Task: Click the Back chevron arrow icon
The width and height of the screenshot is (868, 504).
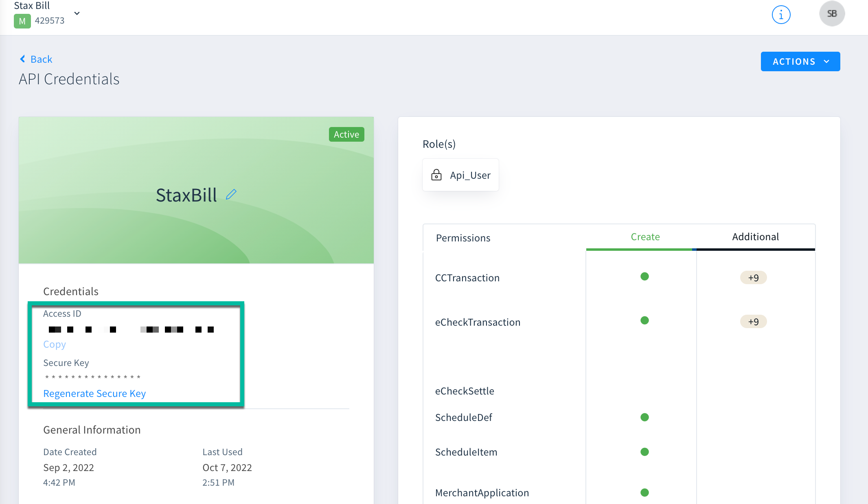Action: (x=23, y=59)
